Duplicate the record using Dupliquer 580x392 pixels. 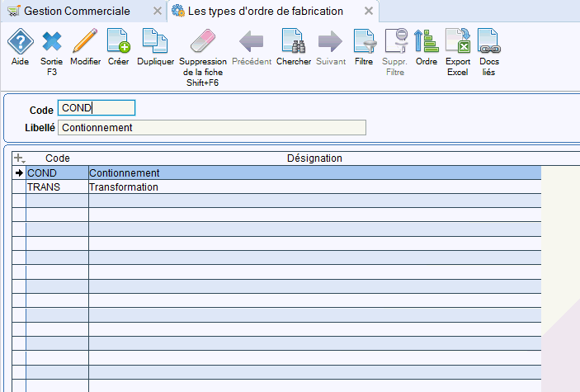coord(155,42)
